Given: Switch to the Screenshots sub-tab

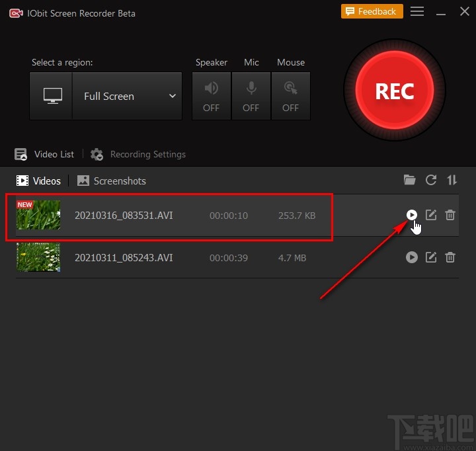Looking at the screenshot, I should pyautogui.click(x=112, y=181).
